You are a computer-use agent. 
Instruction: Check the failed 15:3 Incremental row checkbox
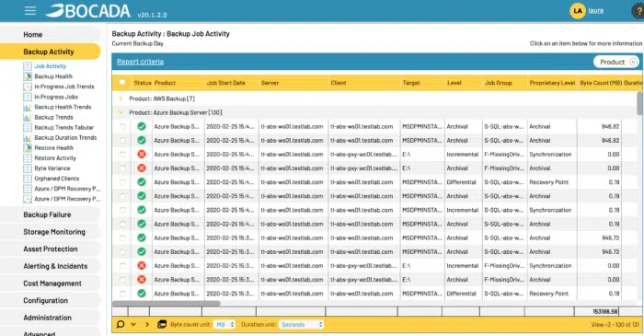click(122, 266)
